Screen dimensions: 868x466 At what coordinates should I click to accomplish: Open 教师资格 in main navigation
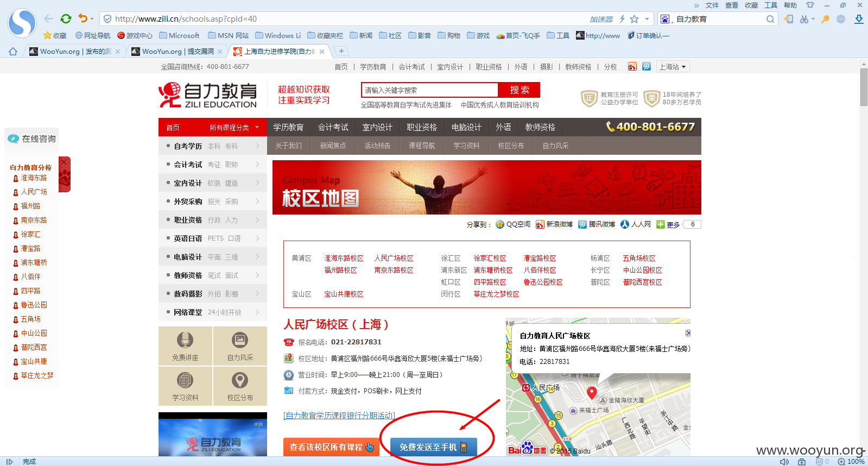point(540,127)
